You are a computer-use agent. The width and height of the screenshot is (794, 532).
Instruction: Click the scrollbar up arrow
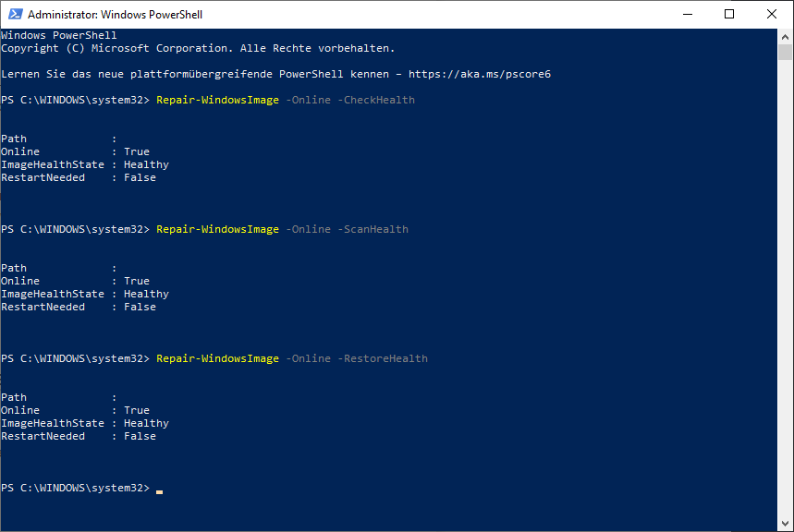point(785,36)
